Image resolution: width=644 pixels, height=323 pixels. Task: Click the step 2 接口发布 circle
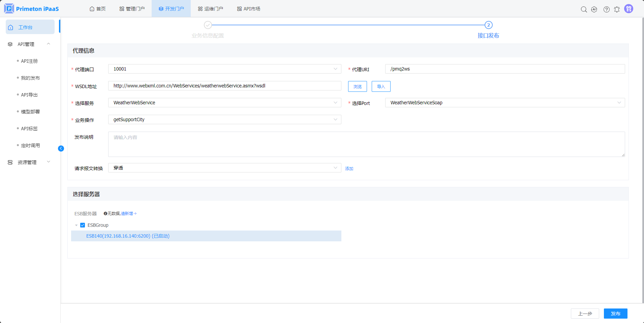[488, 25]
